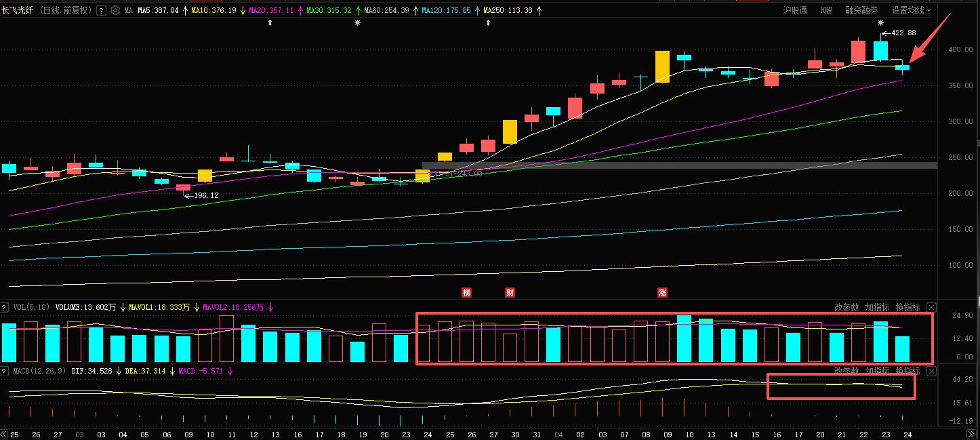Click 加指标 in the VOL panel
The height and width of the screenshot is (440, 980).
point(877,307)
